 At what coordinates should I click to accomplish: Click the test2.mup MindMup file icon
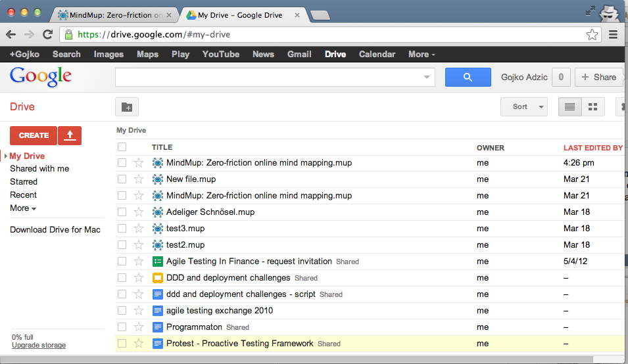coord(158,245)
